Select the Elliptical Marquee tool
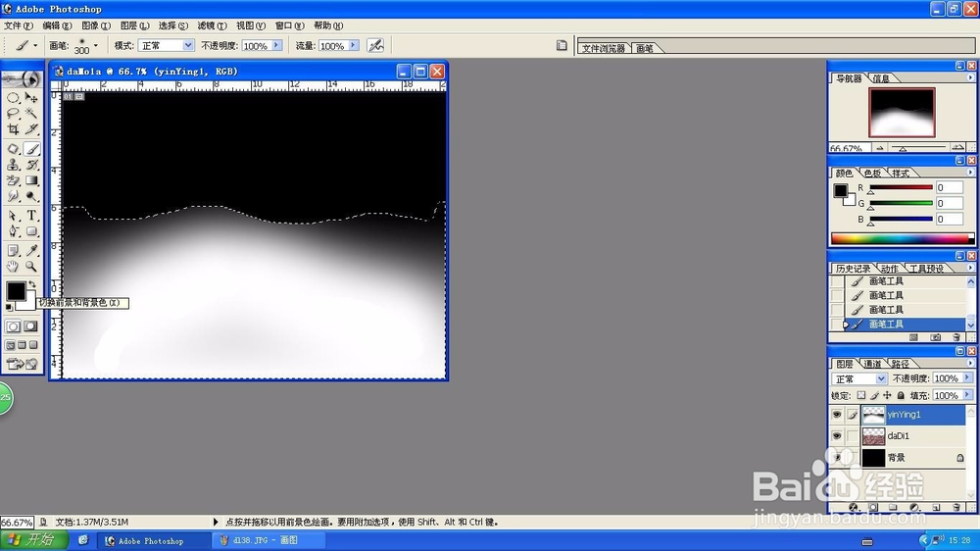This screenshot has height=551, width=980. pos(13,98)
